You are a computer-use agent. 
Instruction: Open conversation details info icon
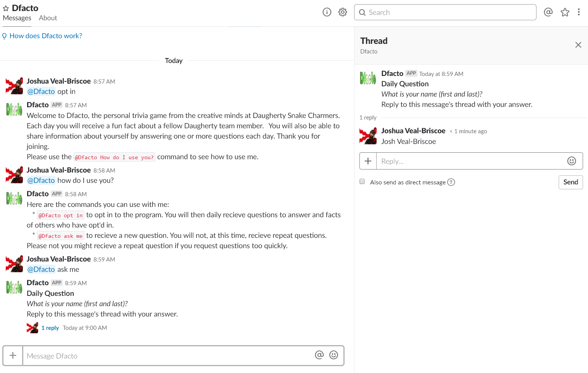[327, 12]
